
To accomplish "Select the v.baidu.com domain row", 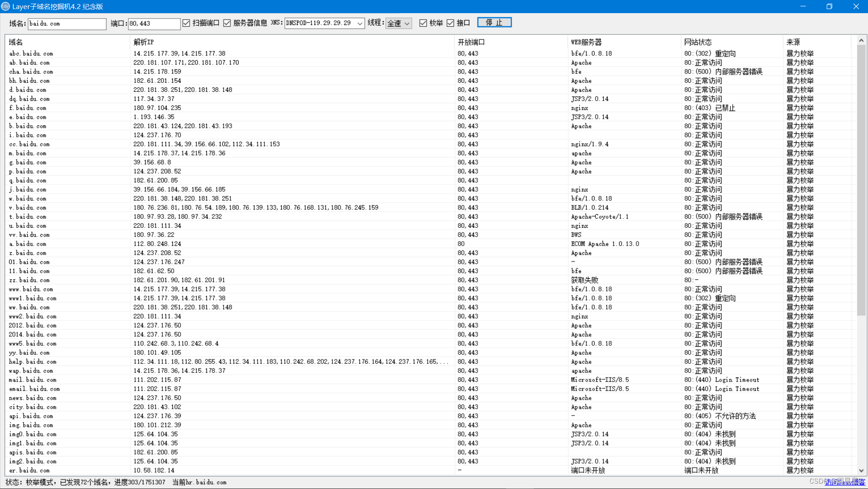I will 429,208.
